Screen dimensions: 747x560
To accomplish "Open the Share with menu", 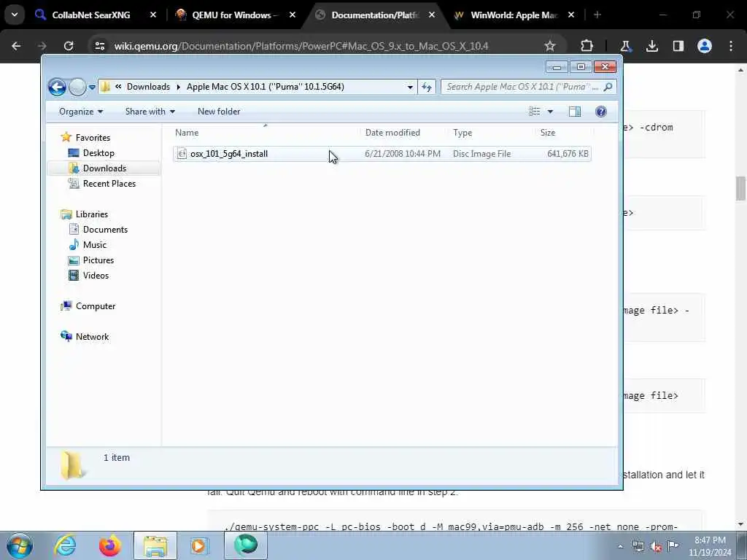I will [x=150, y=112].
